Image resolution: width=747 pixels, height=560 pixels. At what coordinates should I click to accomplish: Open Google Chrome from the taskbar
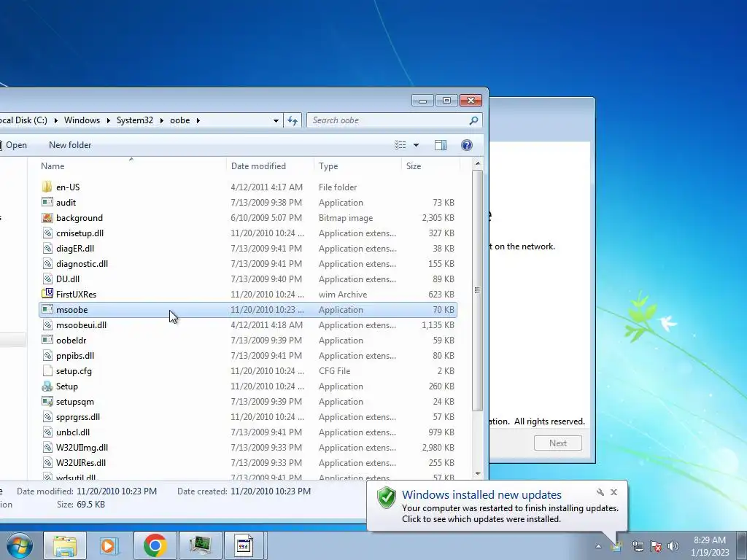tap(155, 545)
